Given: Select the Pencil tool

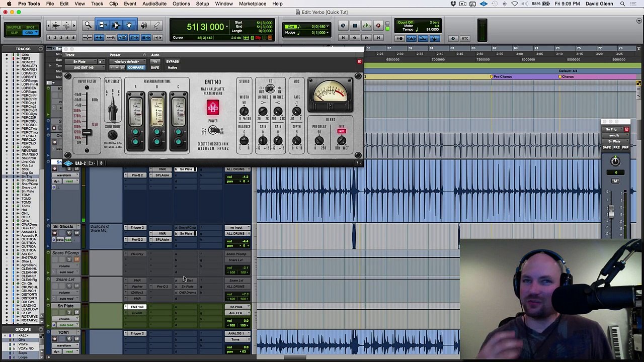Looking at the screenshot, I should pos(157,25).
